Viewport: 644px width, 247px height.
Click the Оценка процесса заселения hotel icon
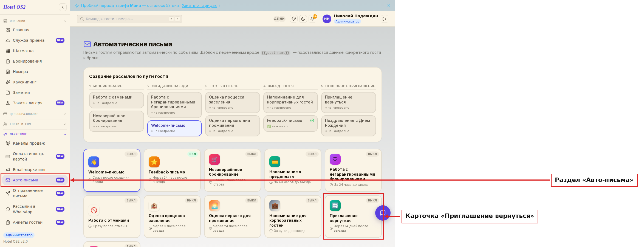pyautogui.click(x=154, y=206)
